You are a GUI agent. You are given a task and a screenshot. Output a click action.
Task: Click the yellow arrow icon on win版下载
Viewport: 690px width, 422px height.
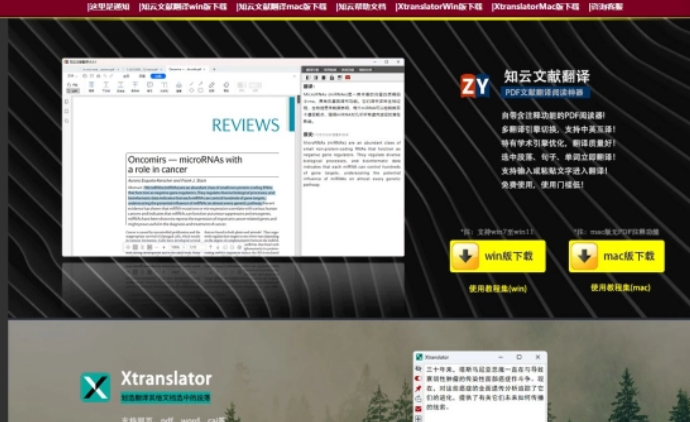point(466,256)
